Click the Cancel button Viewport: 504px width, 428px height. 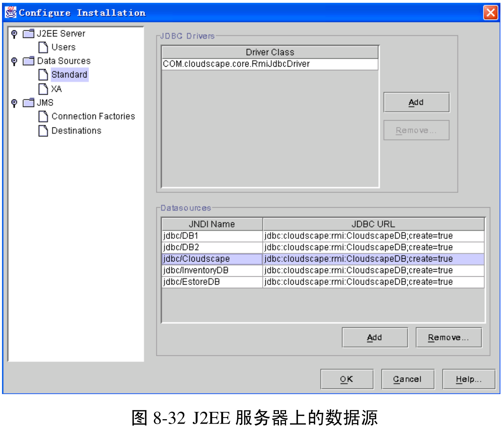pyautogui.click(x=407, y=378)
